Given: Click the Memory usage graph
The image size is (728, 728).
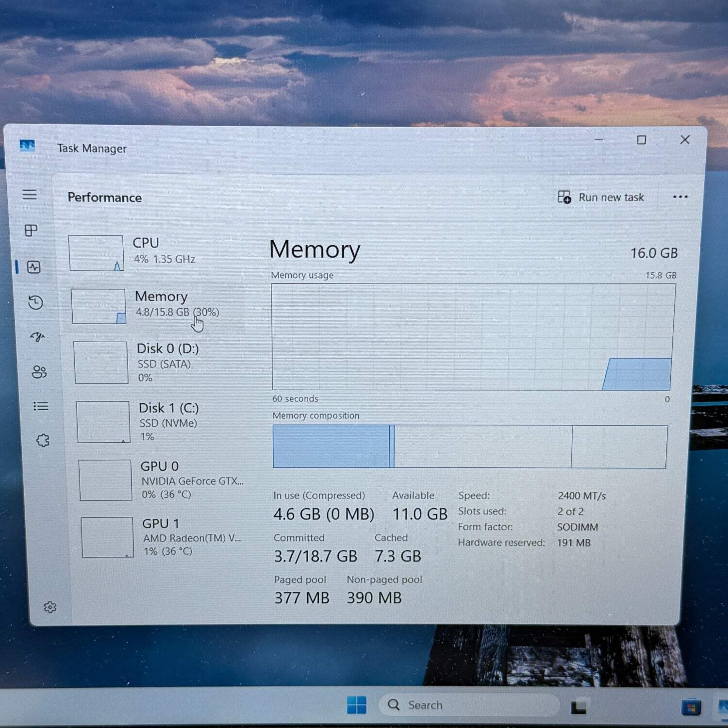Looking at the screenshot, I should pos(473,337).
